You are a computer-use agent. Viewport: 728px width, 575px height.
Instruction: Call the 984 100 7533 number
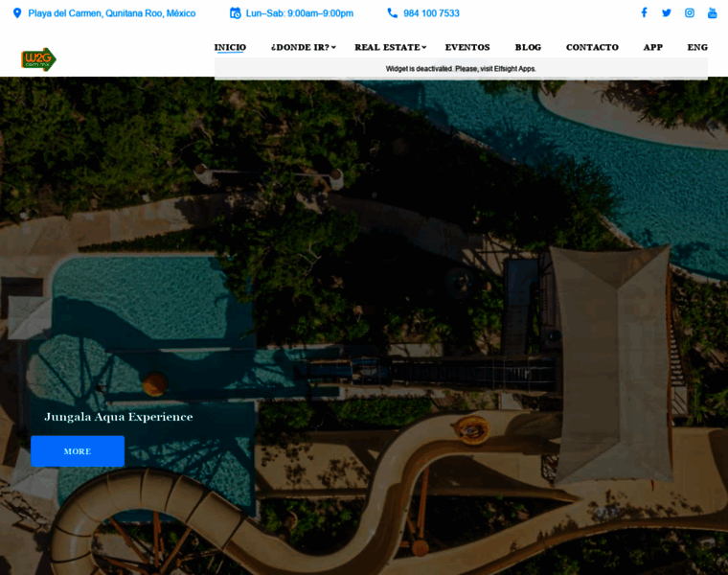coord(431,13)
